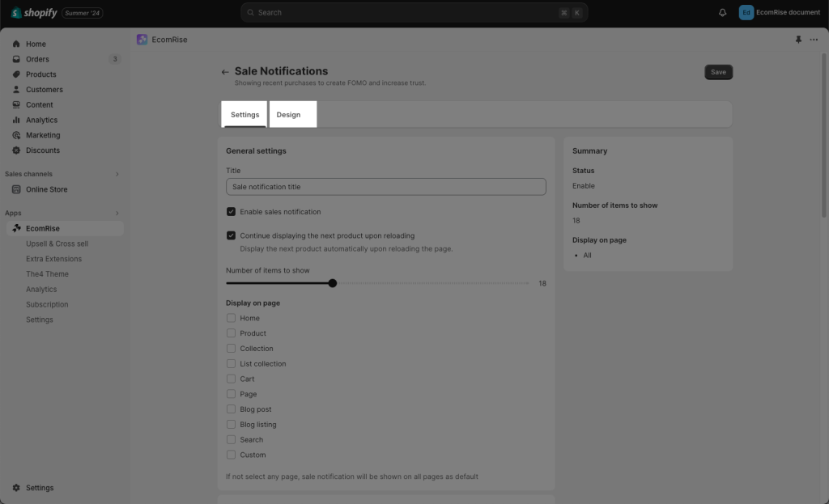829x504 pixels.
Task: Check the Collection display page box
Action: tap(231, 349)
